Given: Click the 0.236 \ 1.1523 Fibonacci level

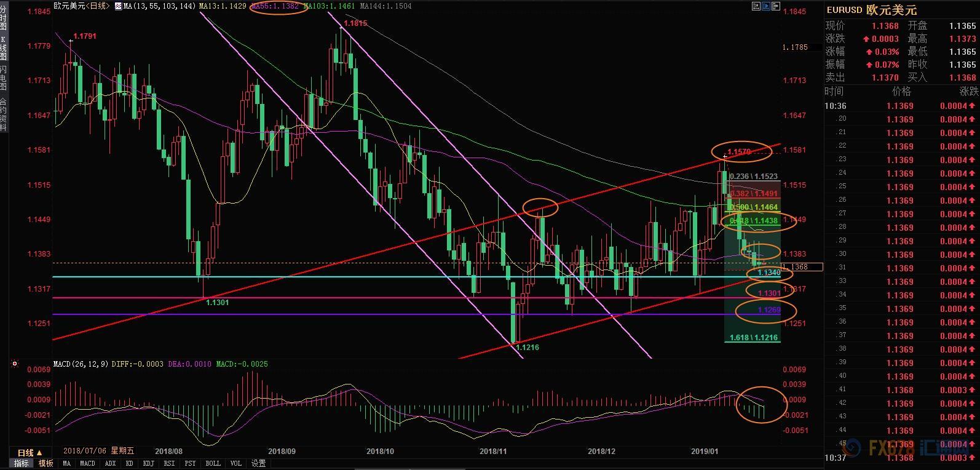Looking at the screenshot, I should pos(754,177).
